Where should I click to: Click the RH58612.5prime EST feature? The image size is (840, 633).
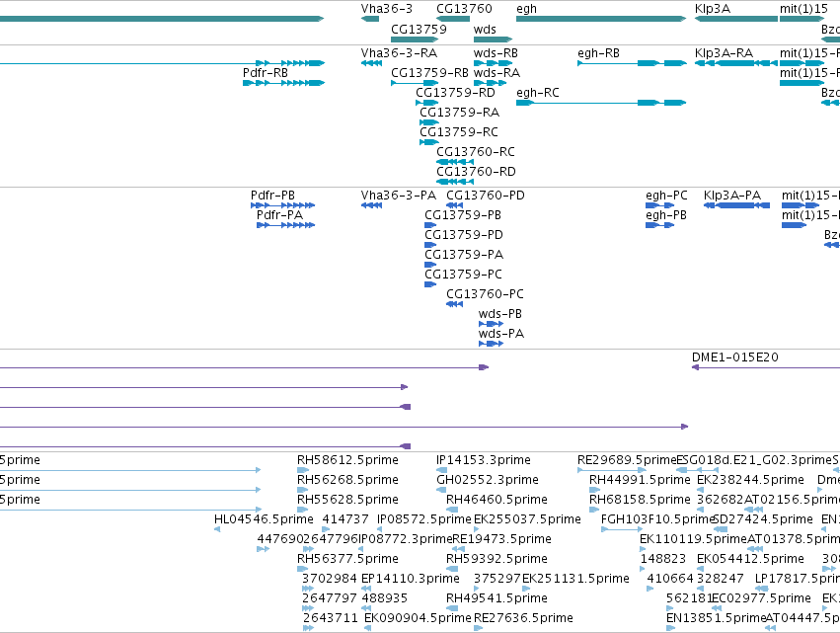[303, 470]
